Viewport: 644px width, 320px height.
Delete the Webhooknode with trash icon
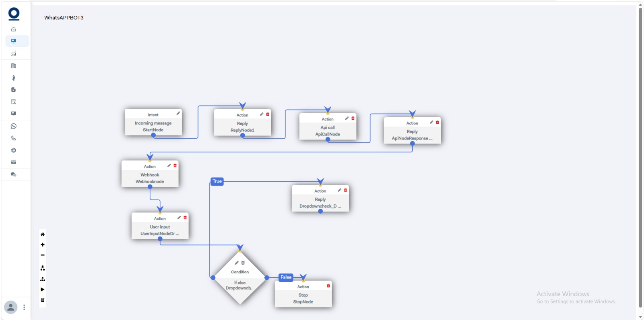[175, 165]
